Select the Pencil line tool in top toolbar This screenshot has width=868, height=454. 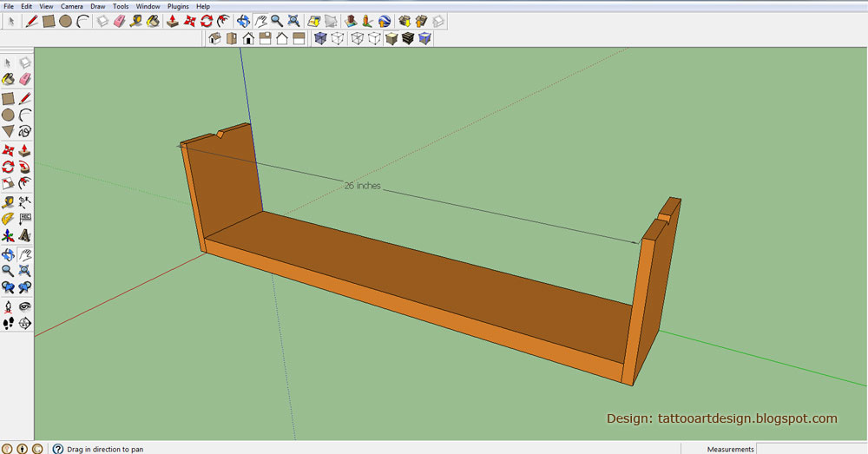click(32, 21)
